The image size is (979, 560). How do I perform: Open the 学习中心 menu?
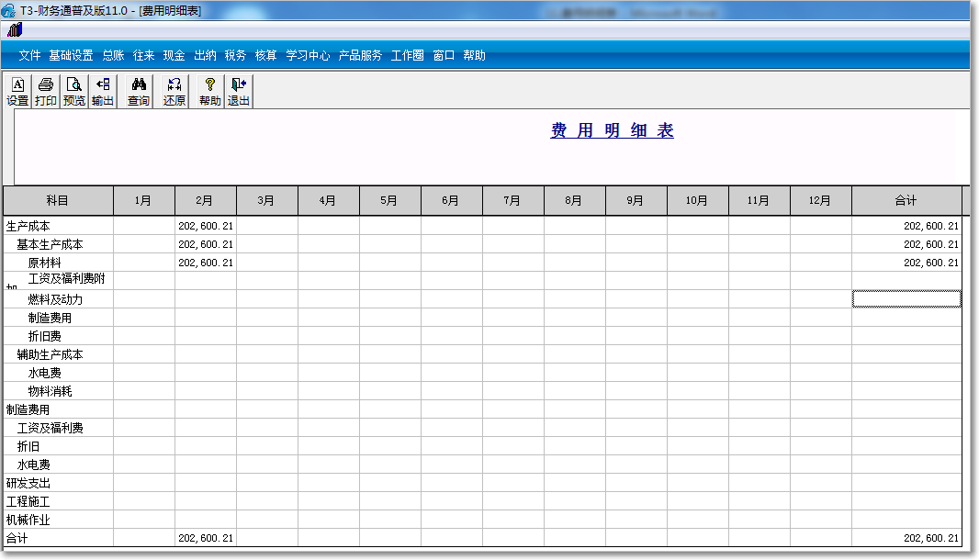coord(308,55)
